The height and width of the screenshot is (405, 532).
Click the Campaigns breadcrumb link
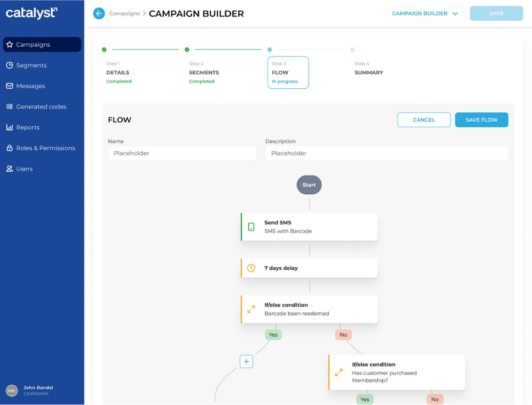(124, 14)
